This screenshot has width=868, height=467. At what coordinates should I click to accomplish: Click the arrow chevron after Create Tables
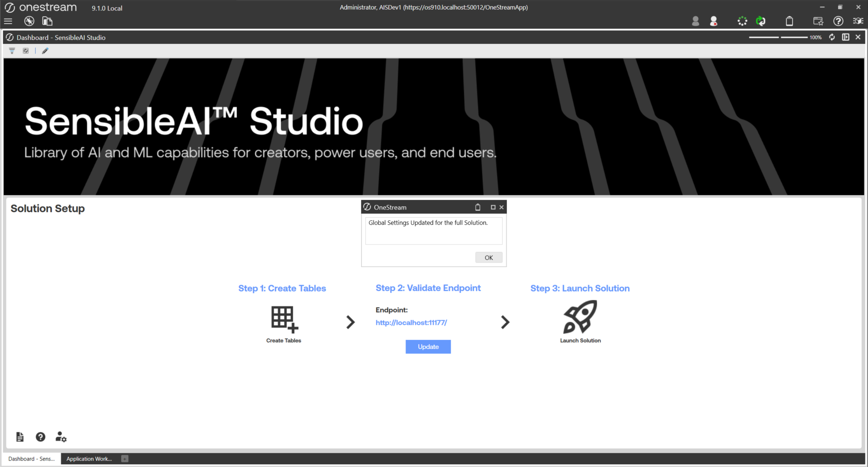click(x=350, y=322)
